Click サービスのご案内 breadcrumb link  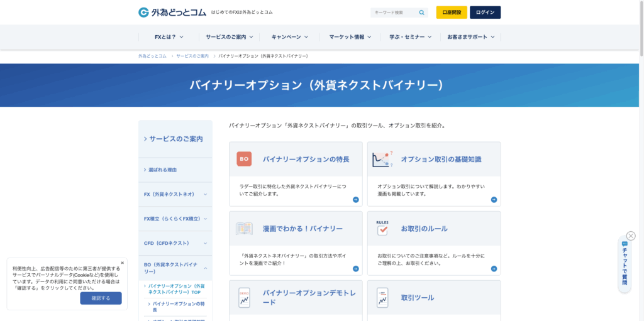click(192, 56)
